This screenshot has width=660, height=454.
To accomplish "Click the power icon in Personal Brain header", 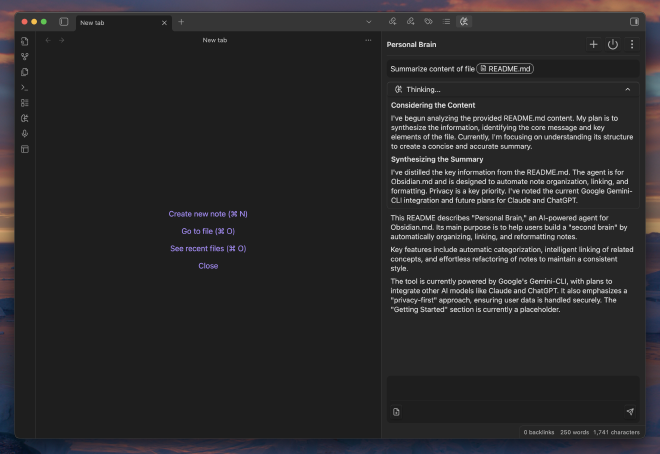I will coord(612,44).
